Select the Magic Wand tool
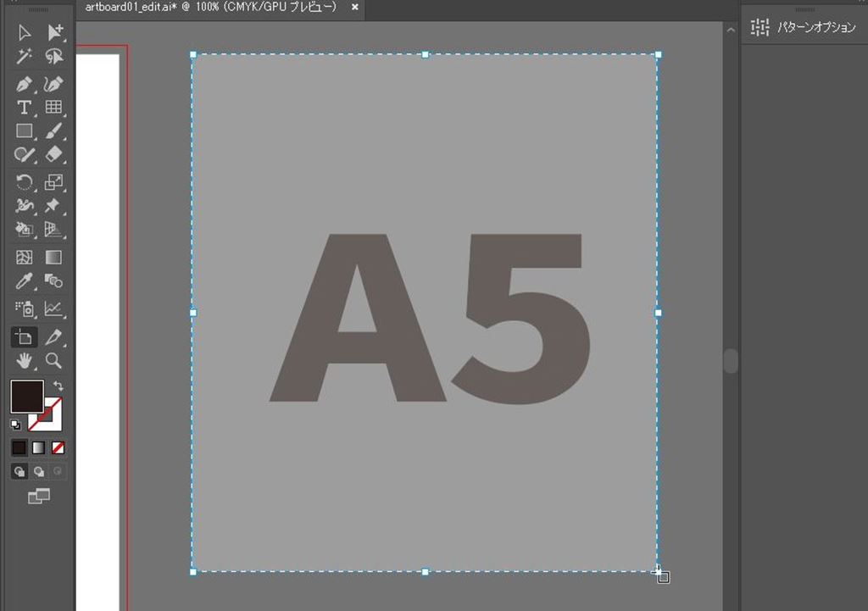The height and width of the screenshot is (611, 868). [25, 57]
